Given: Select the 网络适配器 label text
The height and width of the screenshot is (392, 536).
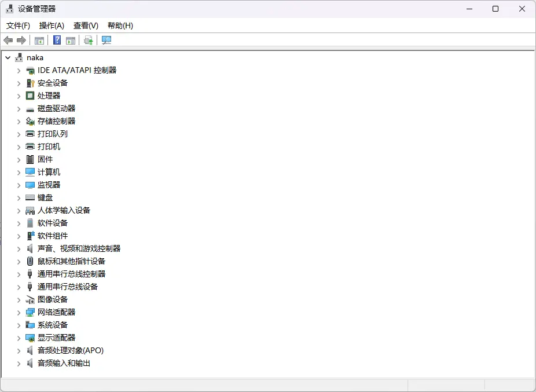Looking at the screenshot, I should click(x=56, y=312).
